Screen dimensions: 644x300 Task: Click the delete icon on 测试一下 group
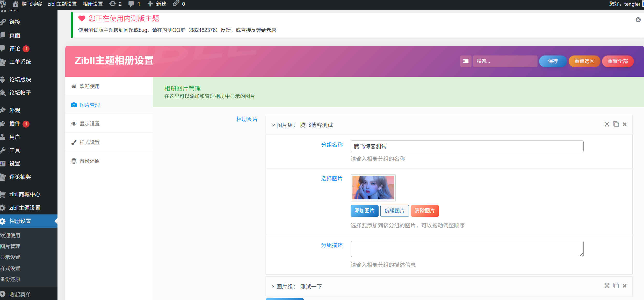pyautogui.click(x=624, y=285)
